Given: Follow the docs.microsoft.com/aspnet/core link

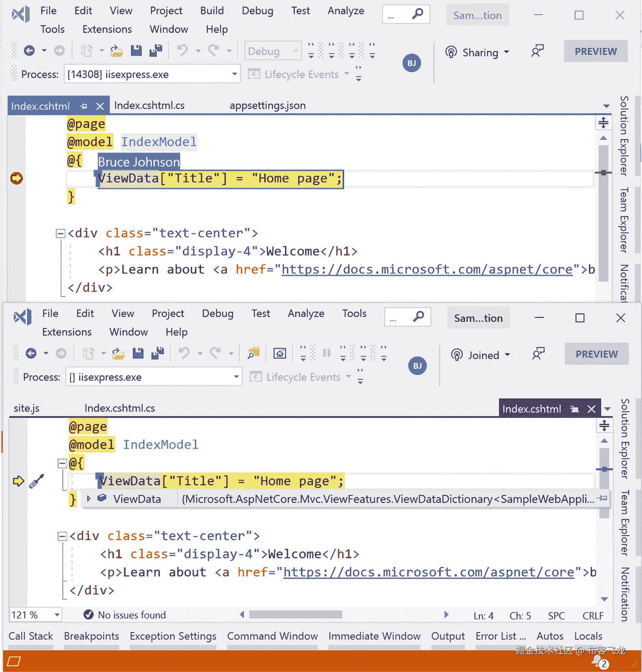Looking at the screenshot, I should 427,269.
